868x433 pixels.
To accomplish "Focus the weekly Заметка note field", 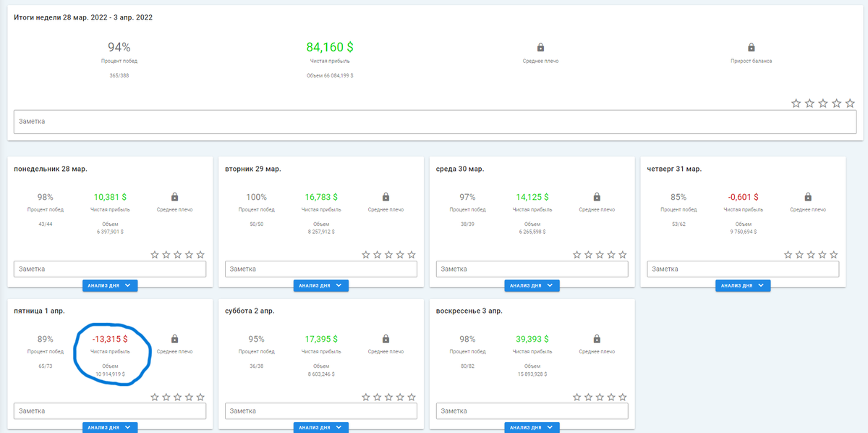I will pyautogui.click(x=435, y=122).
